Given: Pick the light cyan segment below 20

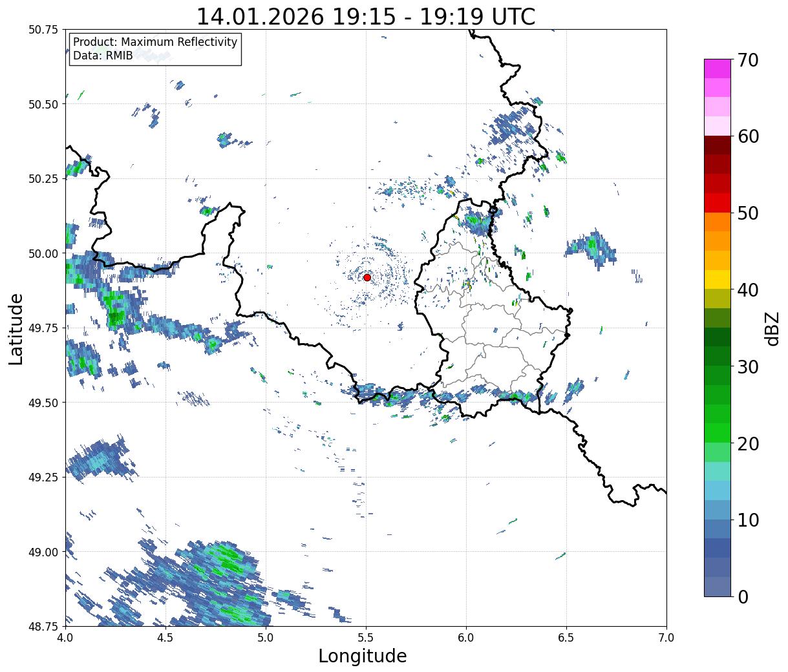Looking at the screenshot, I should coord(718,472).
